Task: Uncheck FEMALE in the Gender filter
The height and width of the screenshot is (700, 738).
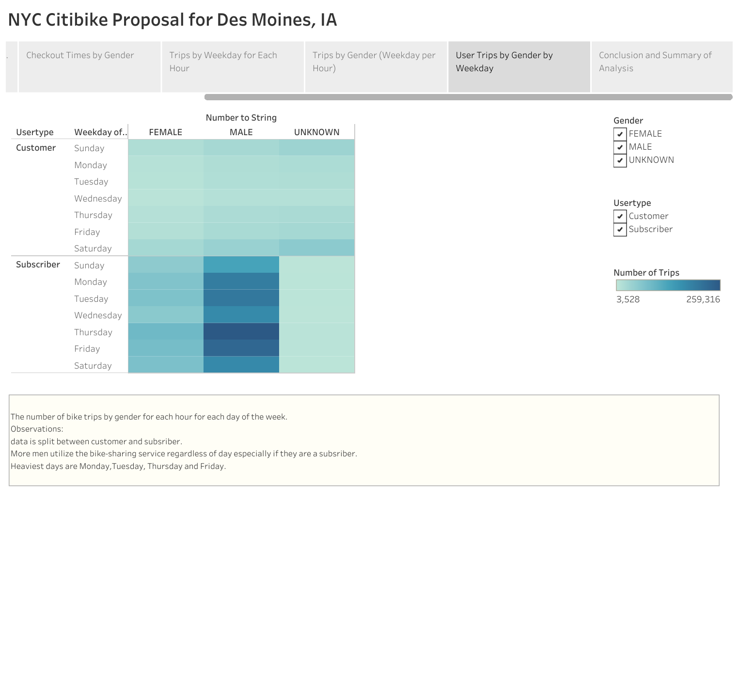Action: 620,134
